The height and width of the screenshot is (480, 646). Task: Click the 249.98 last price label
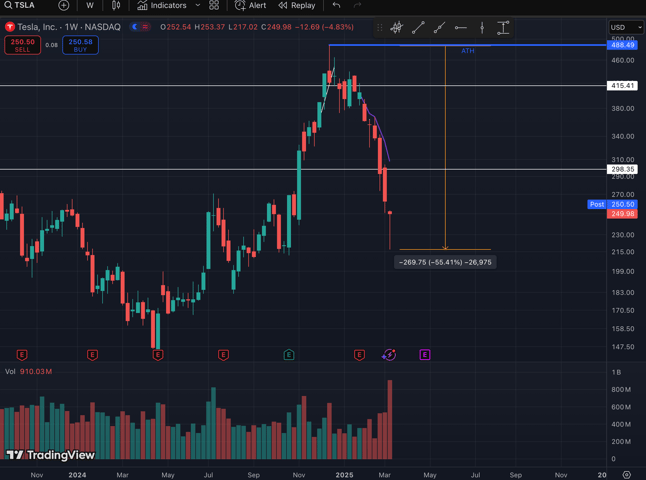[x=623, y=214]
